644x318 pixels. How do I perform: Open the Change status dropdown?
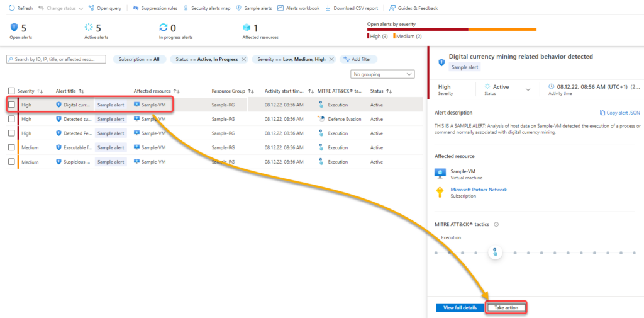61,8
